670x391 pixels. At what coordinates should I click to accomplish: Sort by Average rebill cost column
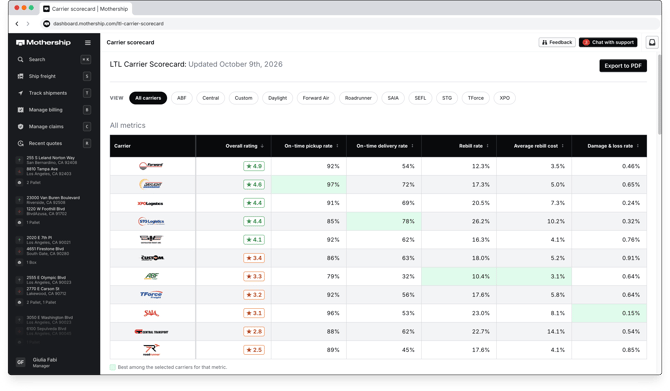coord(538,146)
